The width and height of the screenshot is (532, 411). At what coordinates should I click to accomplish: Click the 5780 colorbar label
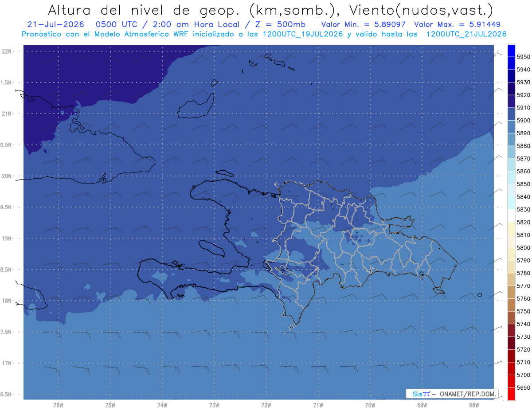click(523, 273)
